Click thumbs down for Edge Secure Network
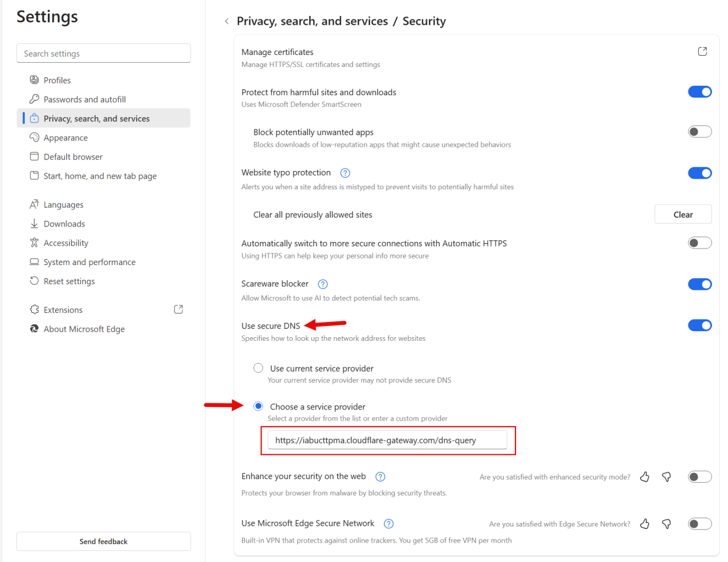Viewport: 728px width, 562px height. click(x=666, y=524)
